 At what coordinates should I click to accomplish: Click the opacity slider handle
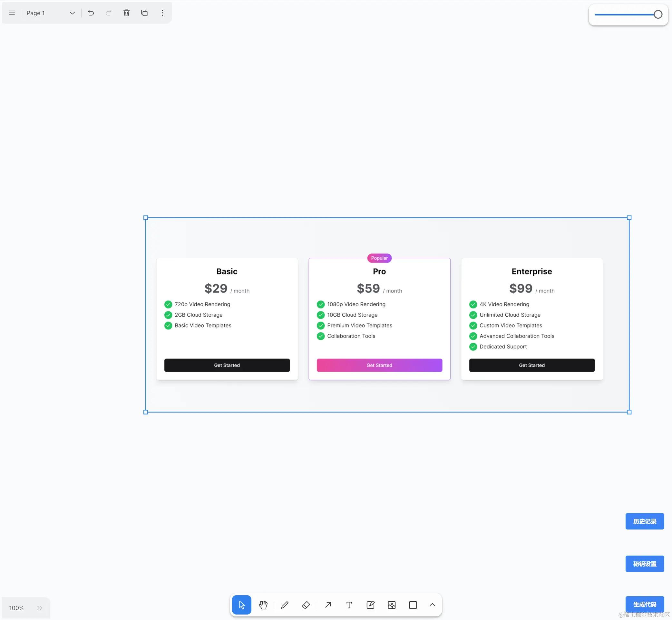pos(658,14)
